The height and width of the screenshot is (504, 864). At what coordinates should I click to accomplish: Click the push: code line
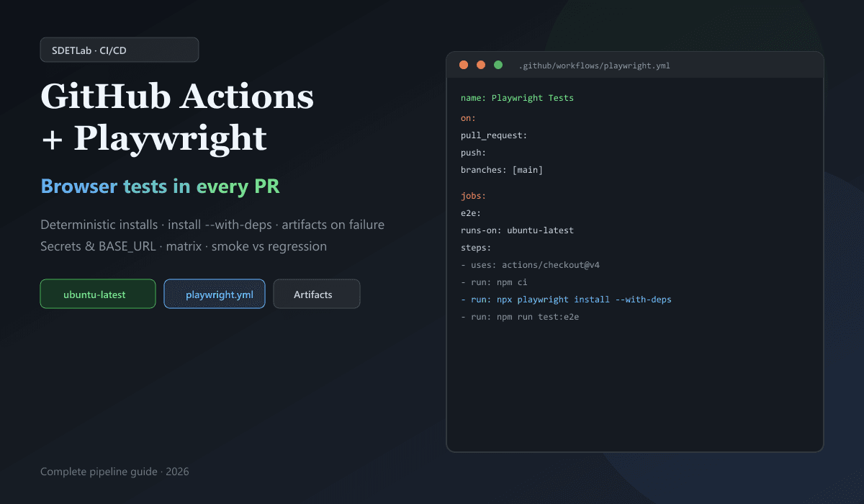pyautogui.click(x=474, y=153)
